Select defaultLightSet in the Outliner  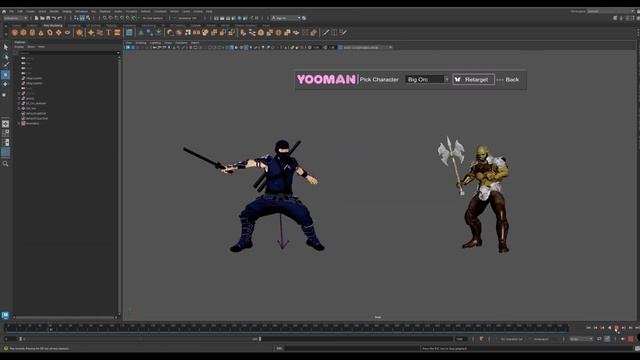click(36, 113)
